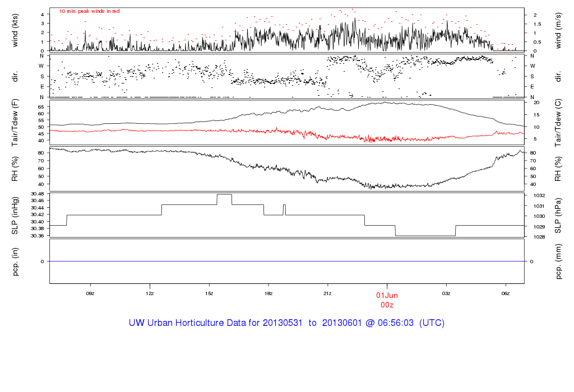Click the '03z' time axis tick label
This screenshot has height=392, width=574.
446,293
